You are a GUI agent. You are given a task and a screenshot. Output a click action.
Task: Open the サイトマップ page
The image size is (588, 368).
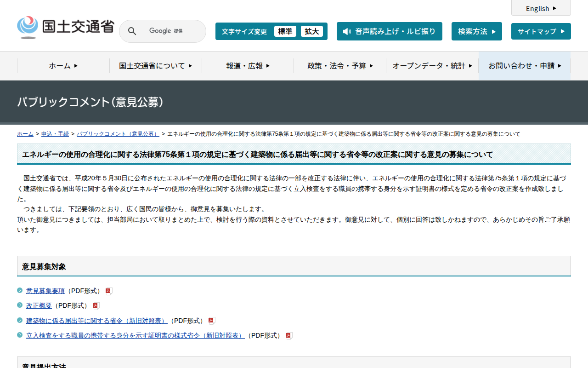(541, 31)
